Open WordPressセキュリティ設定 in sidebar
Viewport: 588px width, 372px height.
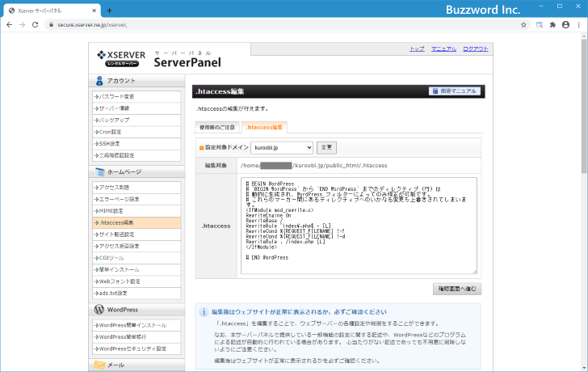point(136,349)
